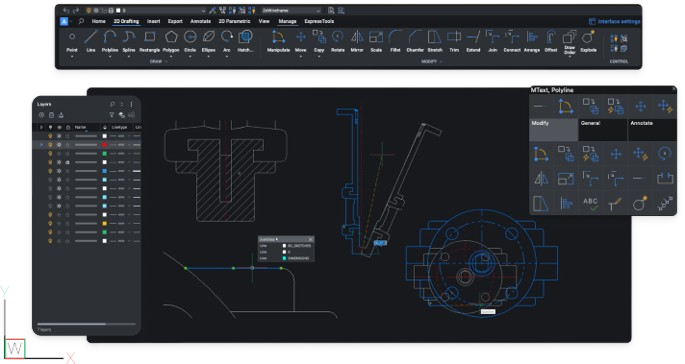
Task: Click the Linetype column header in Layers
Action: tap(119, 127)
